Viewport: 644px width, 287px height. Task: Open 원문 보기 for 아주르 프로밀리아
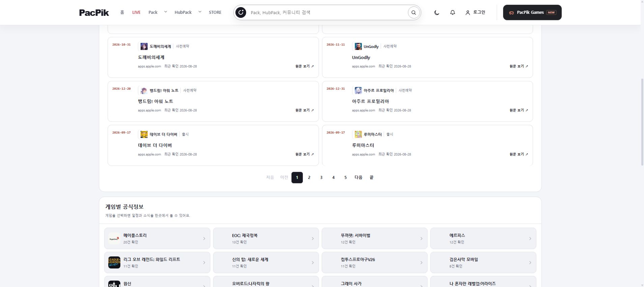tap(519, 110)
